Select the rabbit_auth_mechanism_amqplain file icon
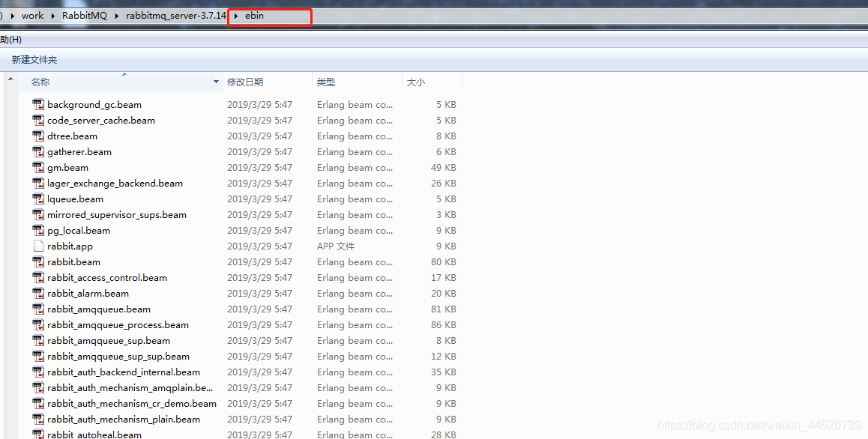The width and height of the screenshot is (868, 439). pyautogui.click(x=38, y=387)
